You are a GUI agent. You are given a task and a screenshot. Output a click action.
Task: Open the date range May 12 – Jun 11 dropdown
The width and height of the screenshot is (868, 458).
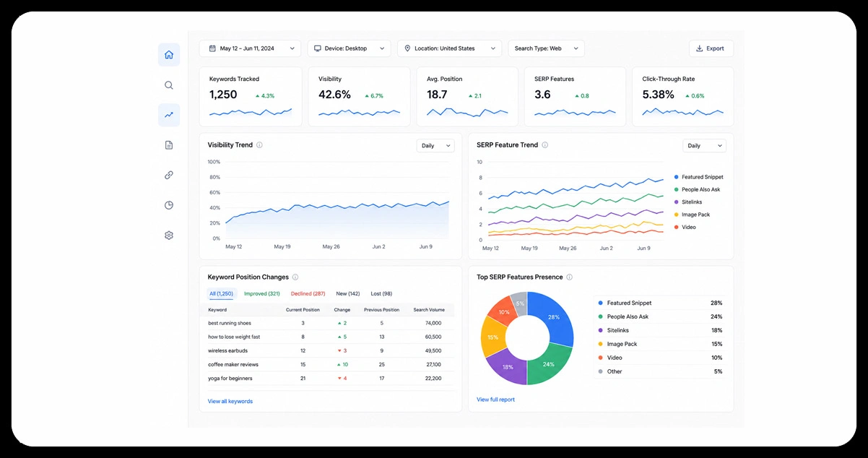(x=251, y=48)
